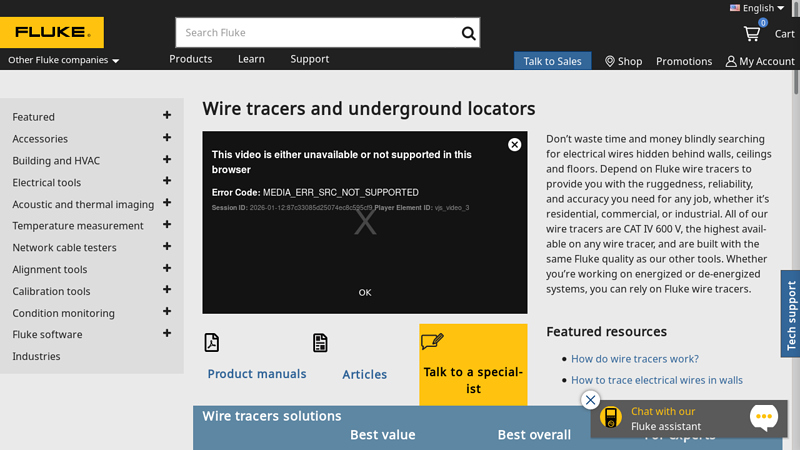The width and height of the screenshot is (800, 450).
Task: Open the Articles link
Action: tap(364, 374)
